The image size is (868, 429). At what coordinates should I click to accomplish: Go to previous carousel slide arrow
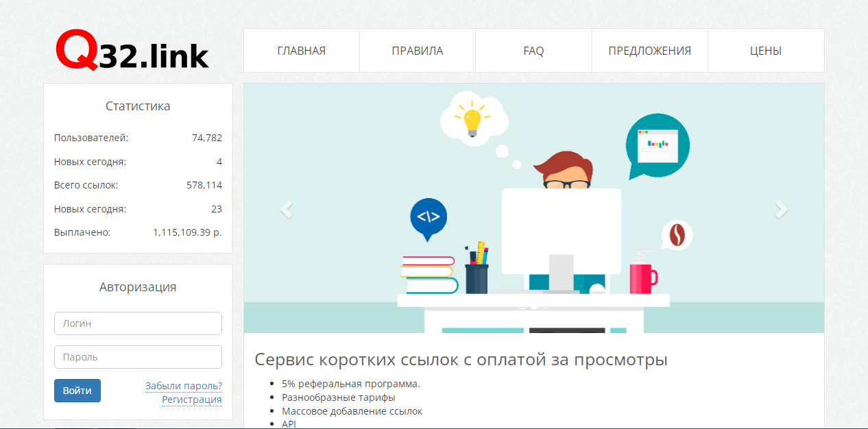(x=287, y=209)
